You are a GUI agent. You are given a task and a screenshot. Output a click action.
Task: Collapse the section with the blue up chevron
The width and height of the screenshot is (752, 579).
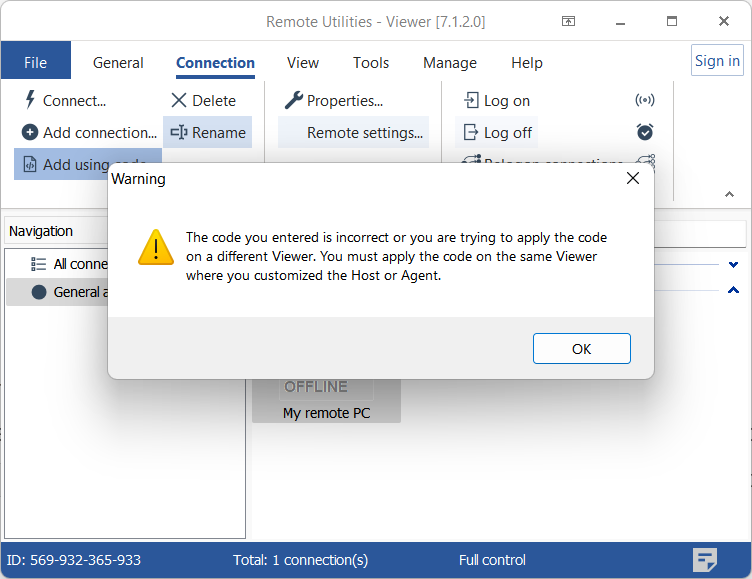[733, 290]
